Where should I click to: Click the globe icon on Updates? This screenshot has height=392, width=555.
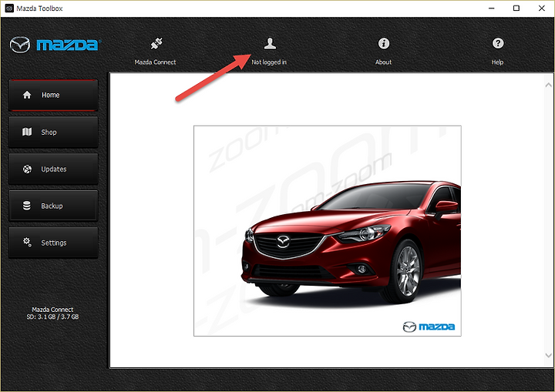[x=27, y=169]
